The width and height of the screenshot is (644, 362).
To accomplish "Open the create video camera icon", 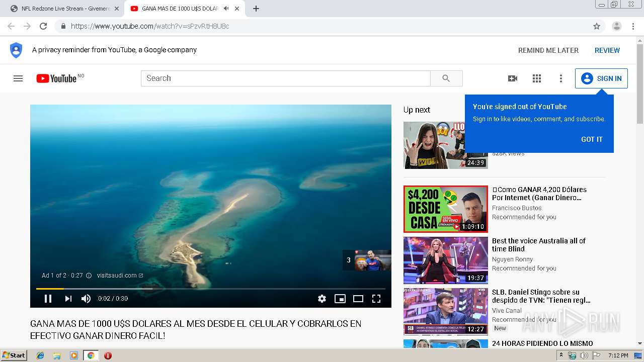I will pos(513,78).
